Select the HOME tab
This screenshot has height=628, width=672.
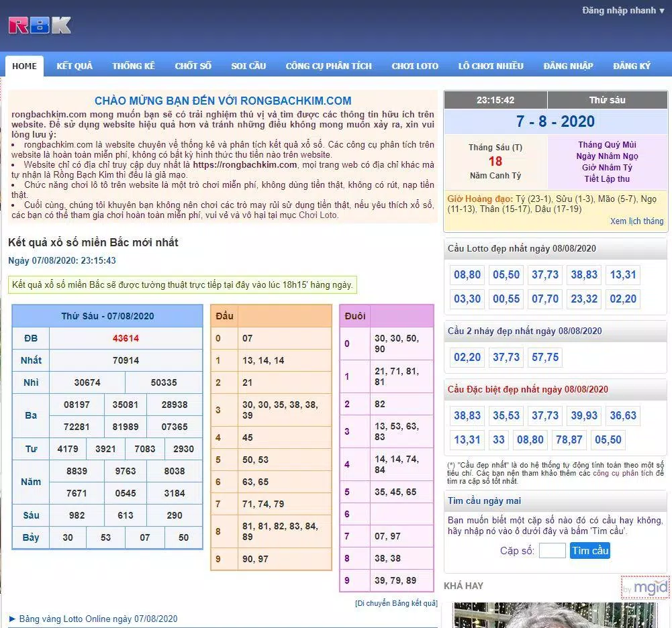coord(24,66)
